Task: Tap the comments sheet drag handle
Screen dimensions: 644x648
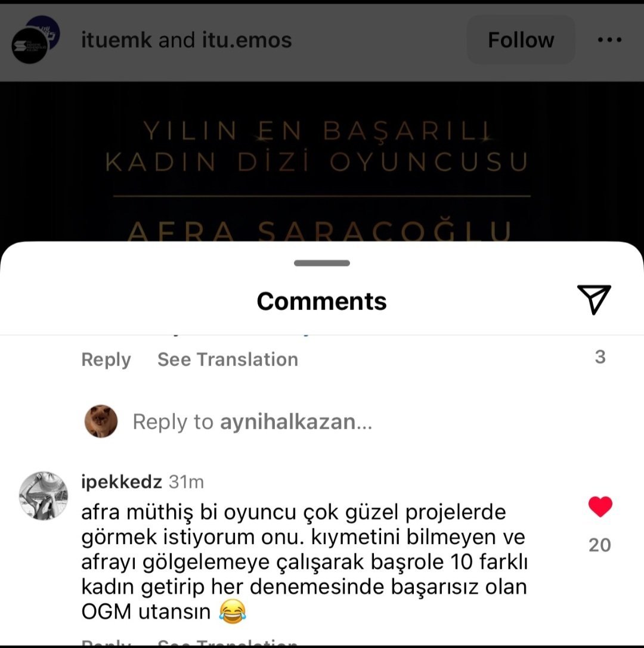Action: click(322, 263)
